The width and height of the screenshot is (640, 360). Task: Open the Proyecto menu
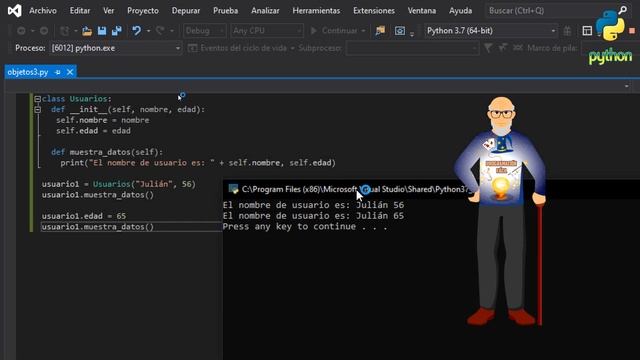coord(143,11)
